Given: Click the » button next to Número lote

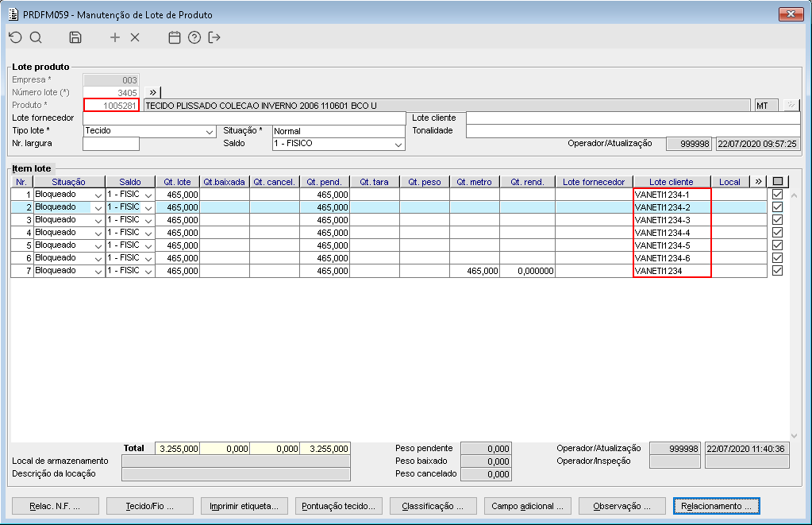Looking at the screenshot, I should click(152, 92).
